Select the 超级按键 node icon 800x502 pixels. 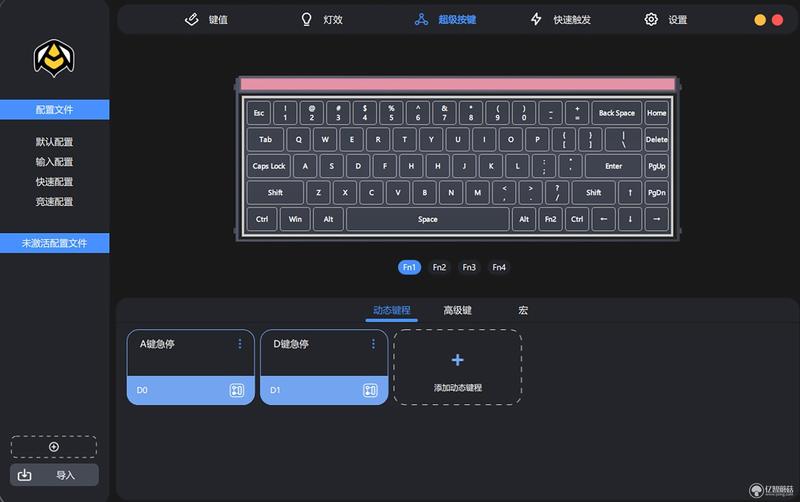pos(421,19)
